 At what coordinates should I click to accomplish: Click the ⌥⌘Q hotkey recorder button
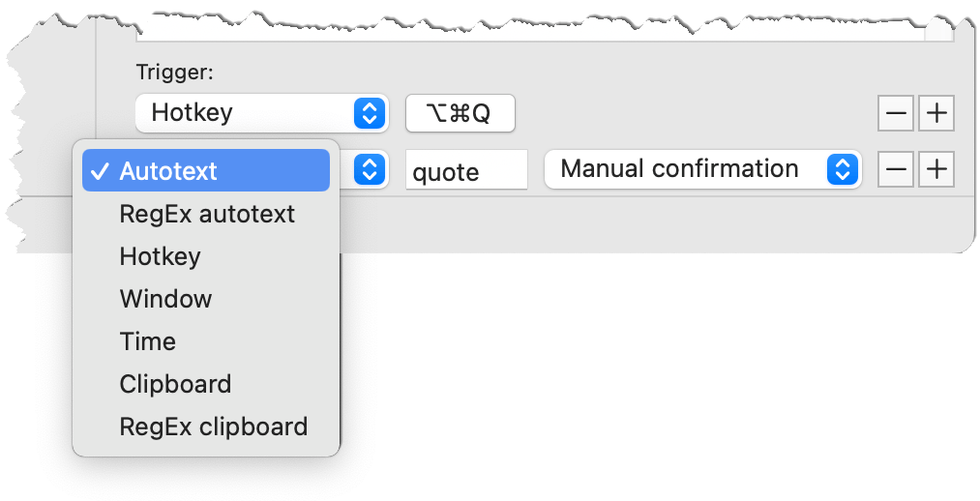pos(460,113)
